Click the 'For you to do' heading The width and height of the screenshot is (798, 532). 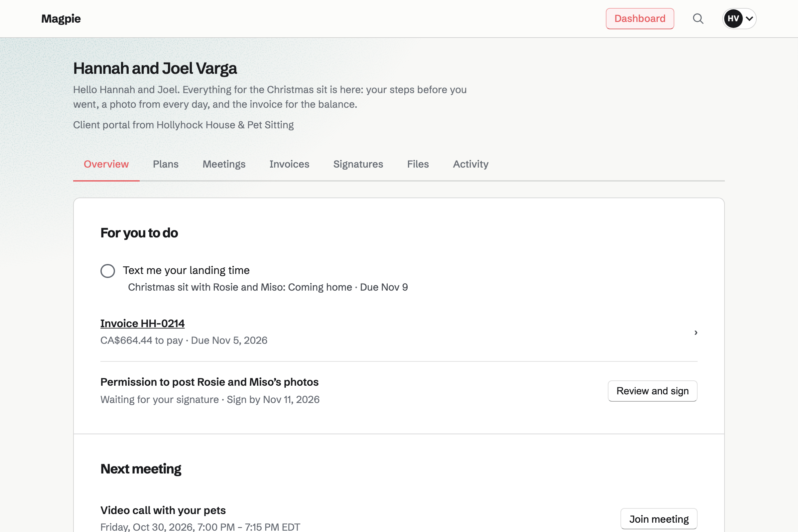tap(139, 233)
